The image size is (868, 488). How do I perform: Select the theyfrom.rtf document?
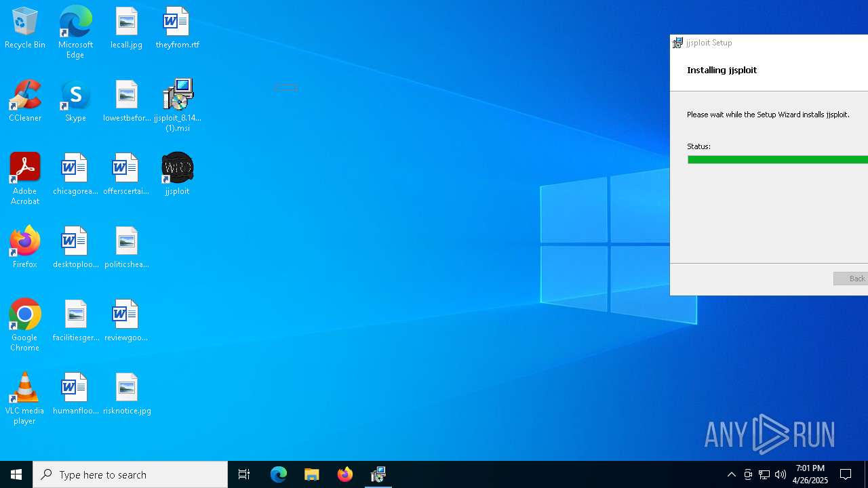pyautogui.click(x=177, y=28)
